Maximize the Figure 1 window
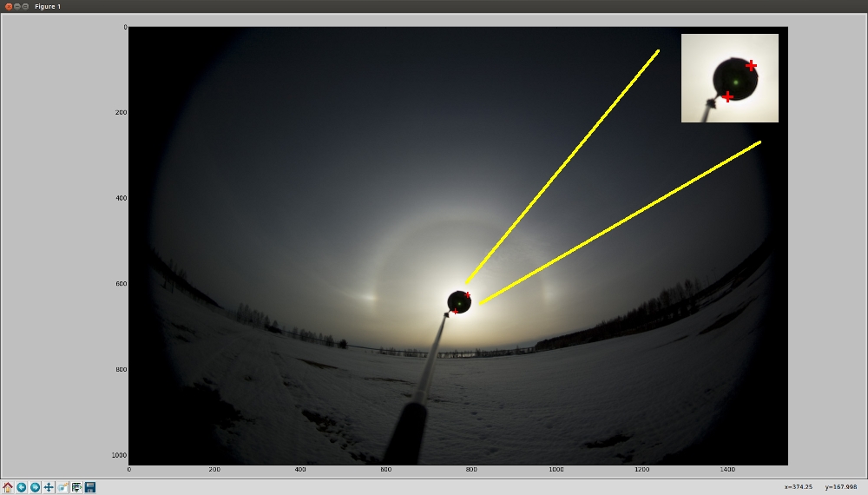Image resolution: width=868 pixels, height=495 pixels. (x=25, y=6)
